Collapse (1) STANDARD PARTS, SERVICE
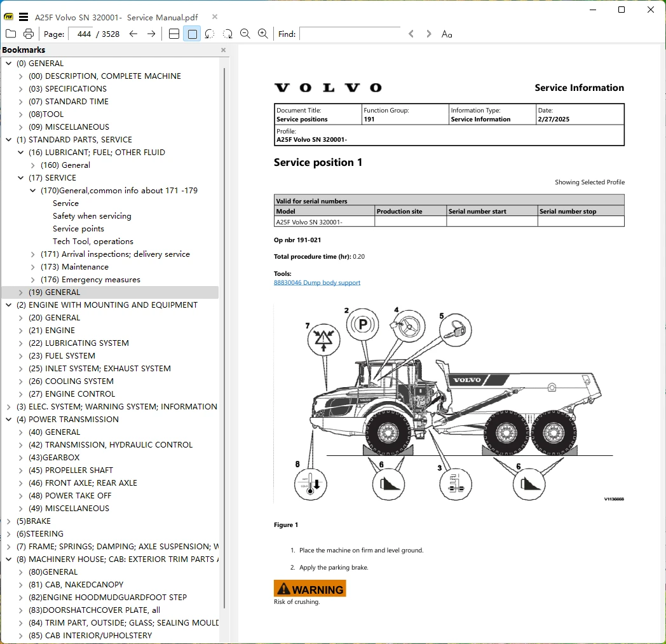Screen dimensions: 666x644 click(8, 139)
